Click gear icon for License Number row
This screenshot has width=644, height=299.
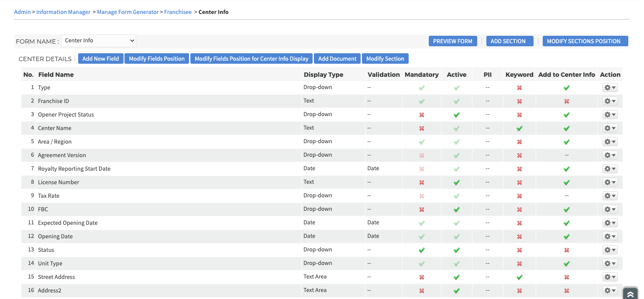[x=610, y=182]
